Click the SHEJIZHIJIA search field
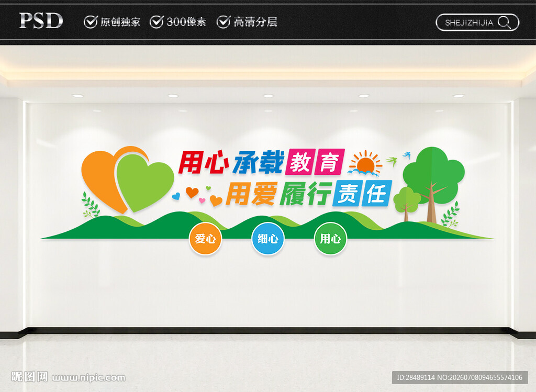The image size is (536, 392). pyautogui.click(x=477, y=23)
